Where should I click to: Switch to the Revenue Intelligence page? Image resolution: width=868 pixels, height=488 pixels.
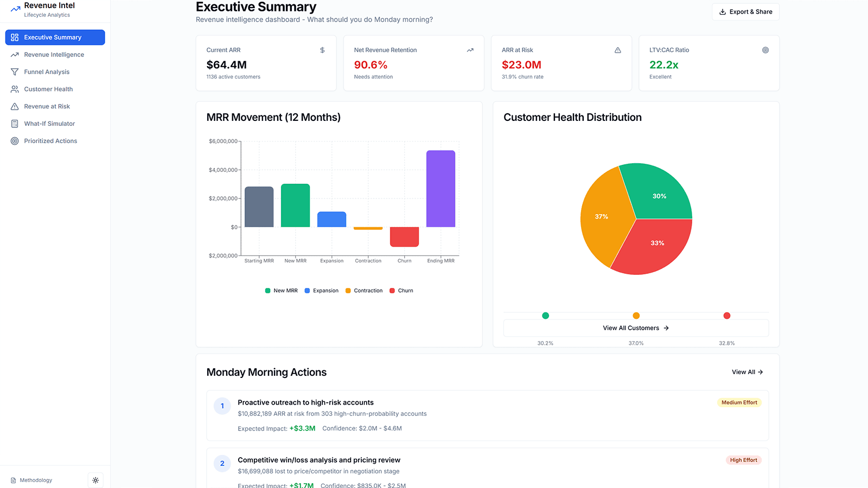[53, 54]
